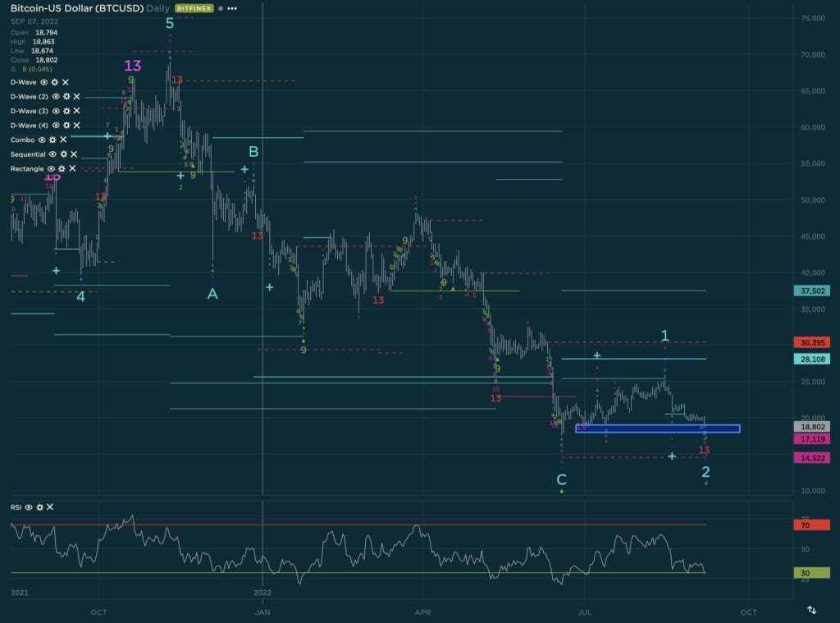Viewport: 840px width, 623px height.
Task: Click the 28,108 teal price label
Action: pos(812,359)
